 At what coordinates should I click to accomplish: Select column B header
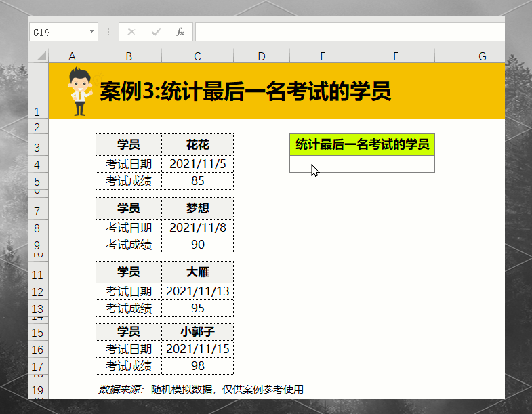pos(129,56)
